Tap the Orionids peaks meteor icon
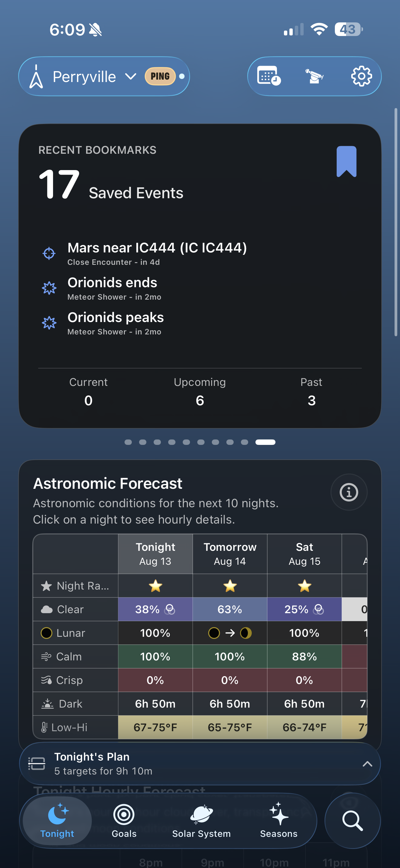This screenshot has height=868, width=400. coord(49,323)
